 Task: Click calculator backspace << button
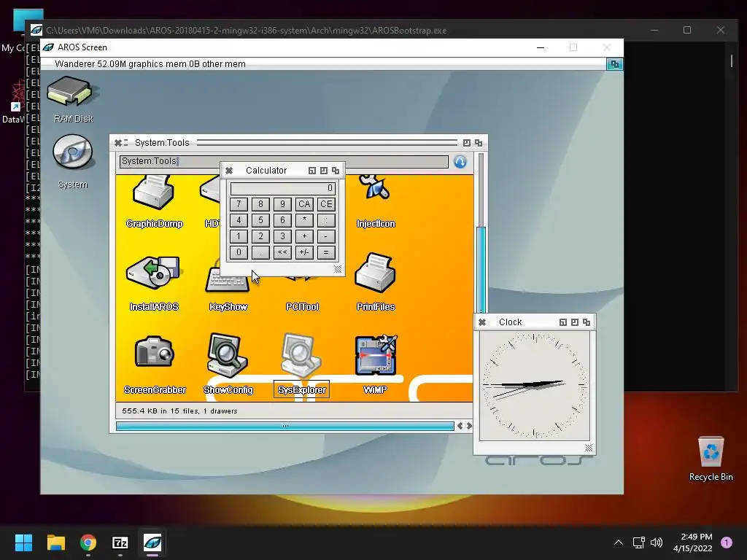282,252
